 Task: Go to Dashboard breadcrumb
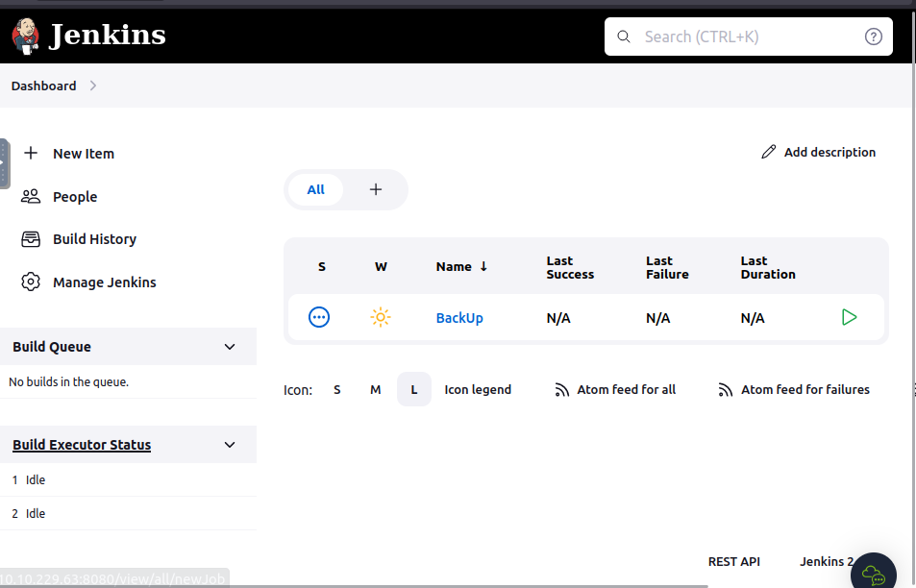pyautogui.click(x=44, y=86)
